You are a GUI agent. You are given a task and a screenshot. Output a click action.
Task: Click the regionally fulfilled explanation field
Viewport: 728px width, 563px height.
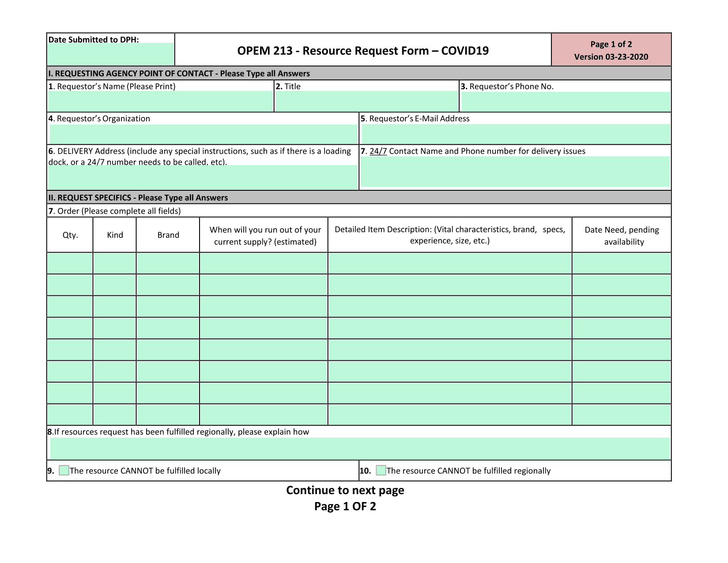[x=360, y=449]
